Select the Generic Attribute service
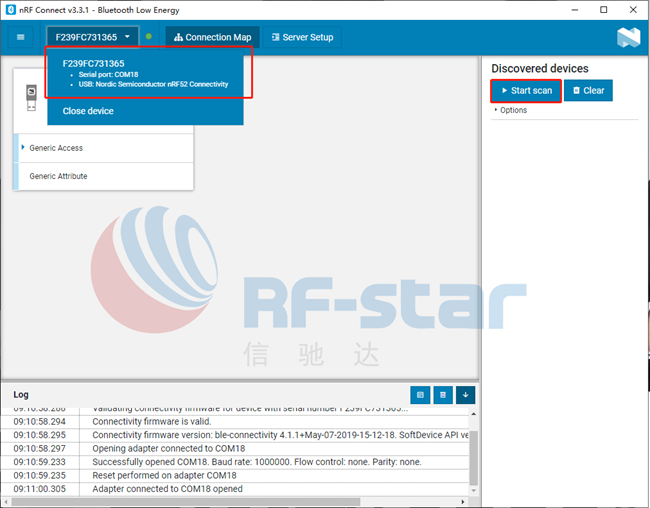Viewport: 650px width, 508px height. click(x=104, y=176)
